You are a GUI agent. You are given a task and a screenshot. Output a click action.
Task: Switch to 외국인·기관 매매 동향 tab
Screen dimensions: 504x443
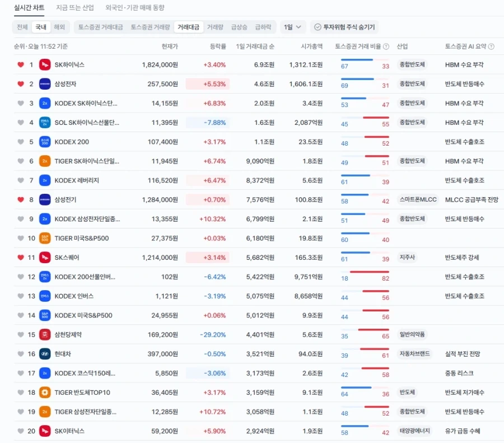(x=134, y=8)
